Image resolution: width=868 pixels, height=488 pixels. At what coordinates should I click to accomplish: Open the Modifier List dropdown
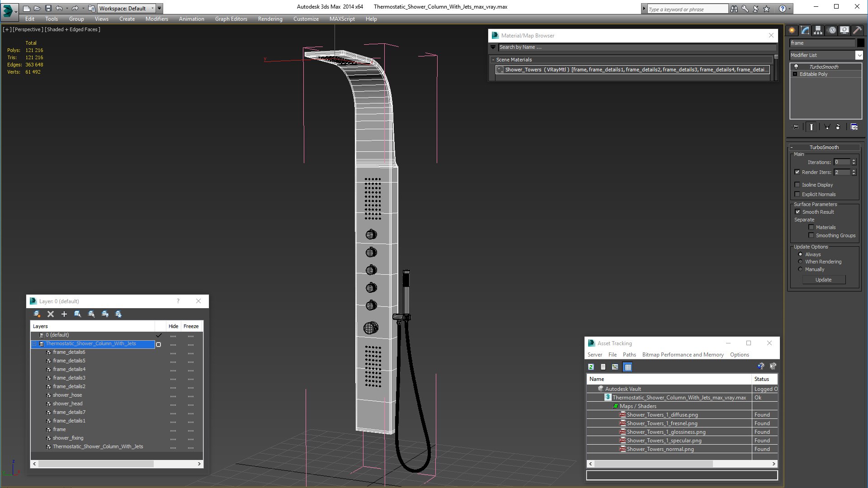click(x=859, y=55)
